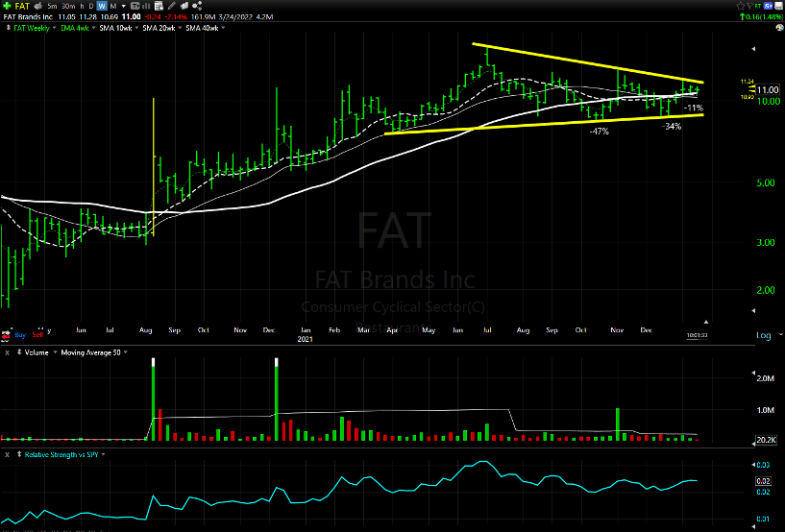
Task: Close the Volume pane with X
Action: tap(8, 352)
